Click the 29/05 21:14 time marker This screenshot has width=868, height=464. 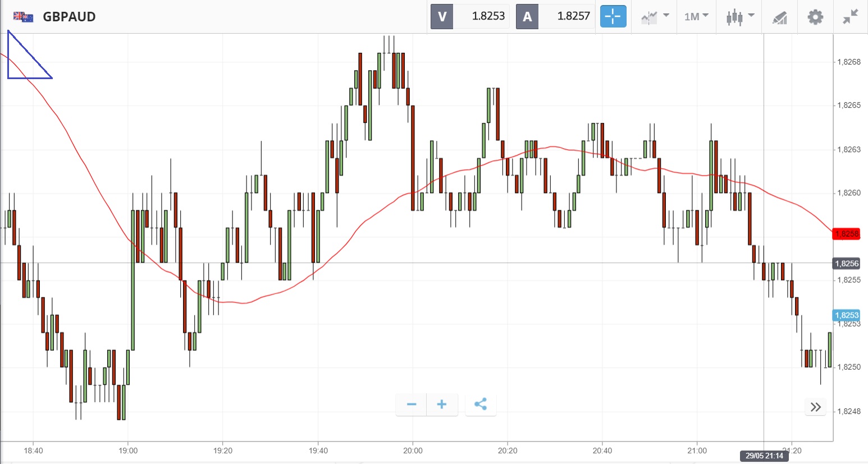click(x=764, y=456)
